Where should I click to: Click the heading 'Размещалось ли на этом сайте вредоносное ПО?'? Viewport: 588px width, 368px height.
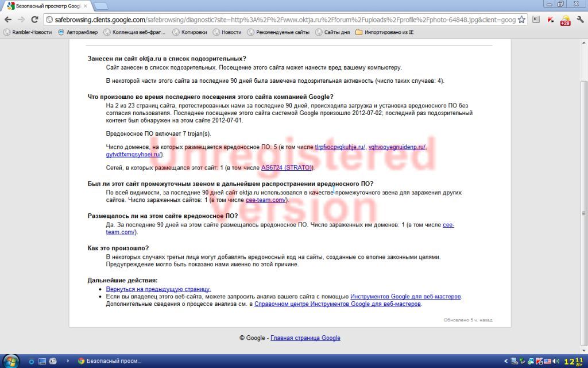[163, 216]
